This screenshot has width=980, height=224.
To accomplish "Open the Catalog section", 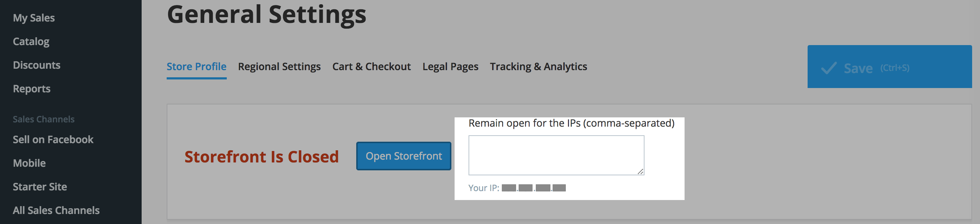I will click(x=31, y=42).
